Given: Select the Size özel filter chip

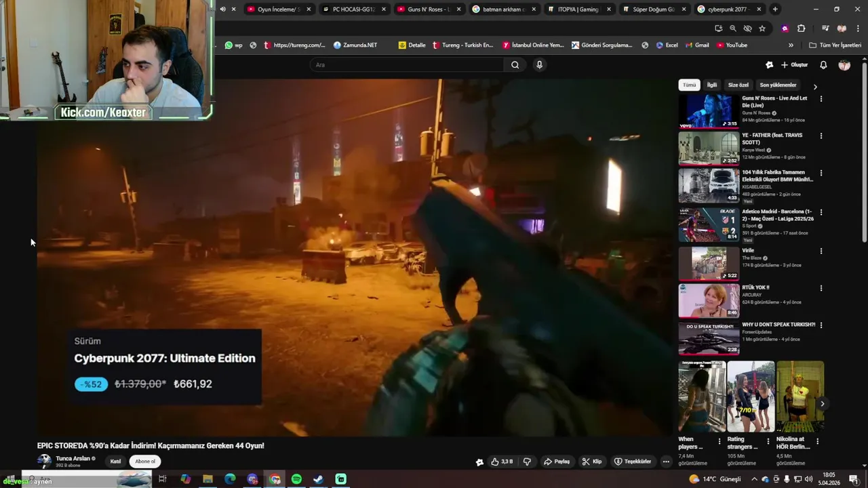Looking at the screenshot, I should pos(738,85).
